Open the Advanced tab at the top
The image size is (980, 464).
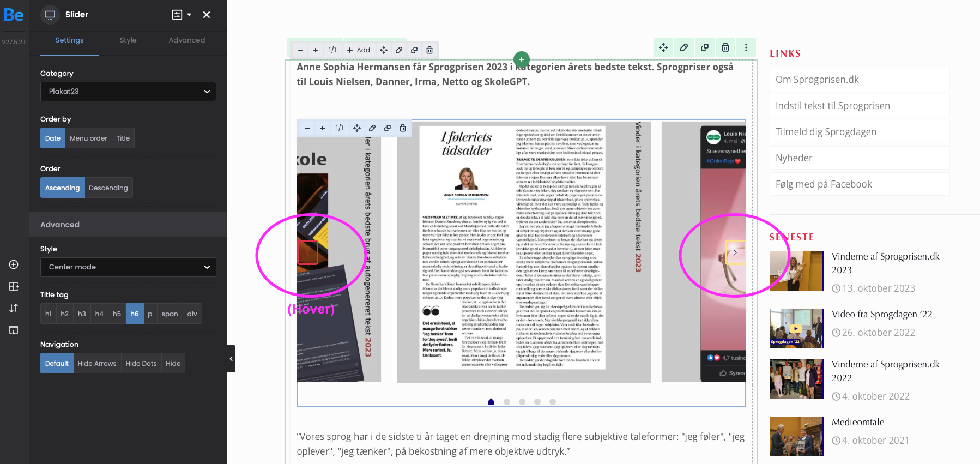(187, 40)
